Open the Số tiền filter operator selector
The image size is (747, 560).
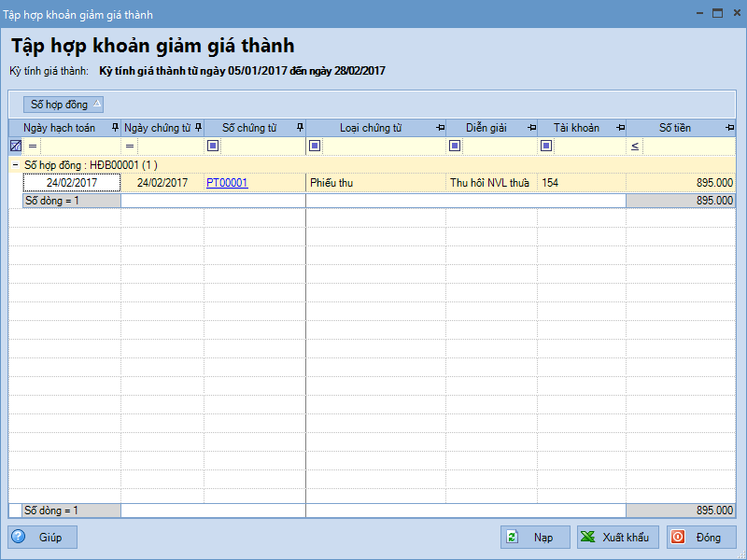[x=635, y=146]
